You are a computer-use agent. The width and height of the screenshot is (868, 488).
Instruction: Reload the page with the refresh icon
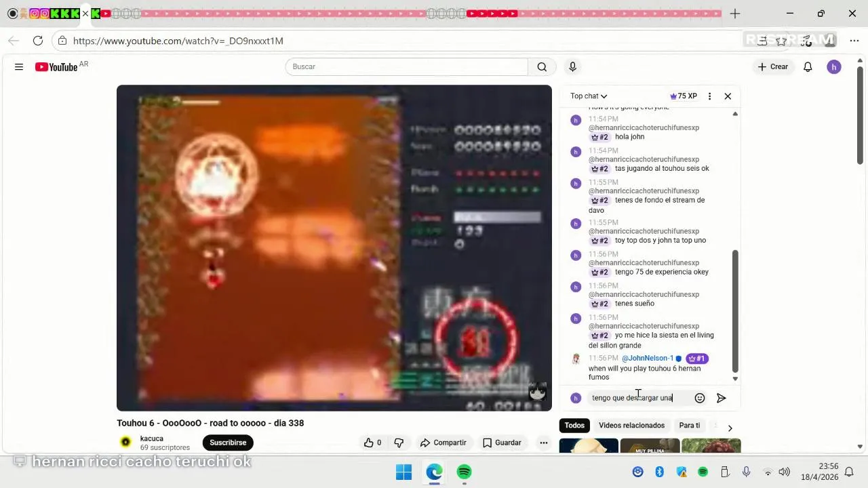(38, 41)
